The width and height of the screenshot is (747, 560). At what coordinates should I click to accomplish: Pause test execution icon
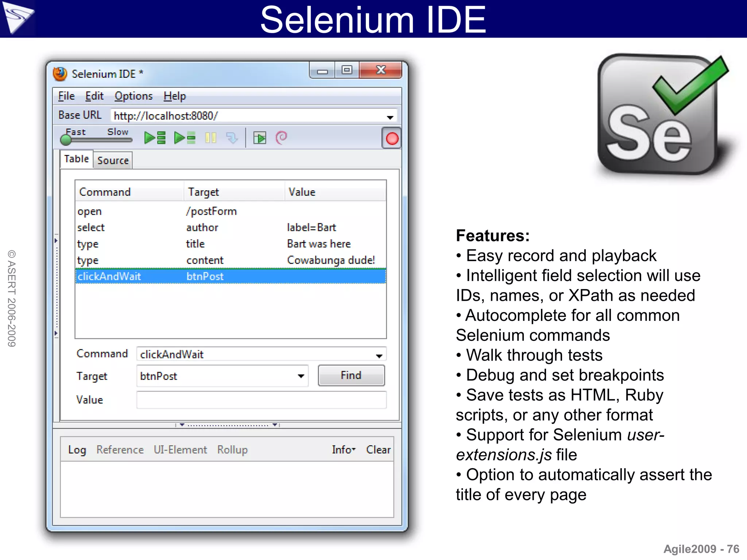[x=211, y=138]
